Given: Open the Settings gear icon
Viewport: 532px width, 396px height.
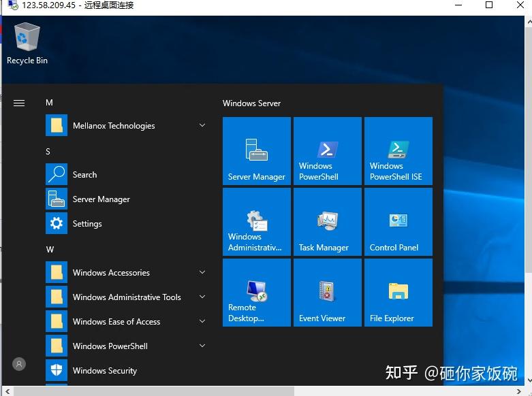Looking at the screenshot, I should pos(57,223).
